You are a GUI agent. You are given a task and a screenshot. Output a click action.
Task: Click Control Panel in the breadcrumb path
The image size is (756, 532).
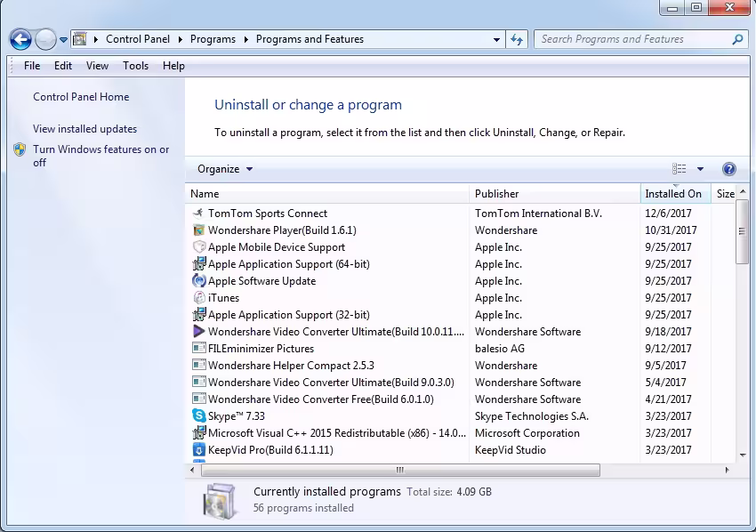(x=138, y=39)
